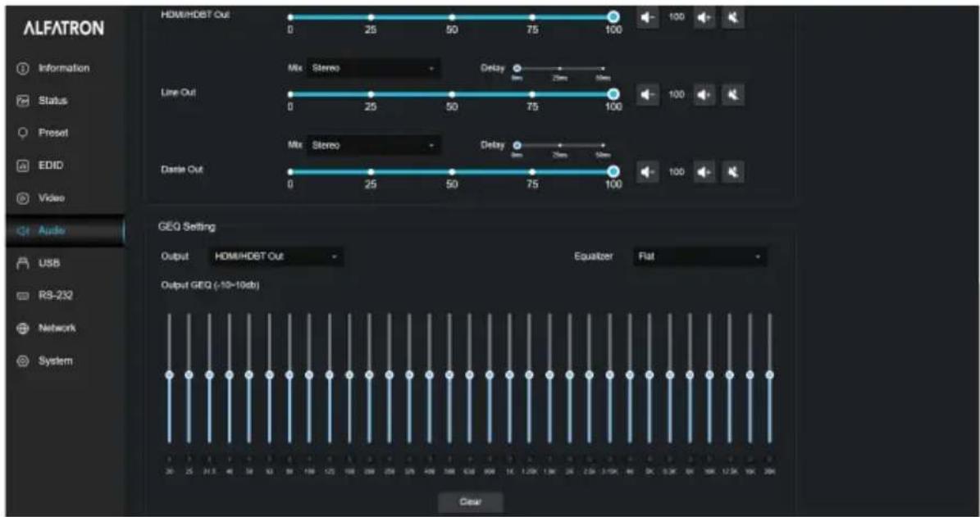980x517 pixels.
Task: Mute the Line Out output
Action: point(733,95)
